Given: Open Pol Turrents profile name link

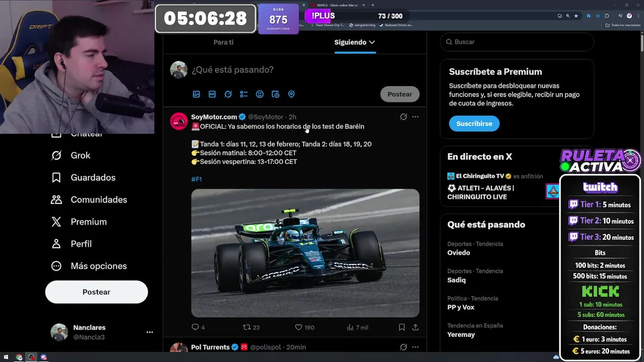Looking at the screenshot, I should [210, 347].
